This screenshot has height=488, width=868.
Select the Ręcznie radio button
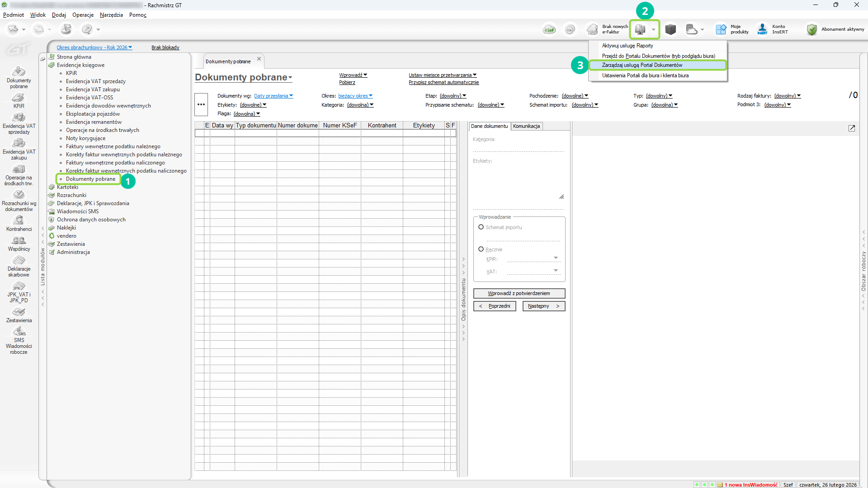coord(481,249)
